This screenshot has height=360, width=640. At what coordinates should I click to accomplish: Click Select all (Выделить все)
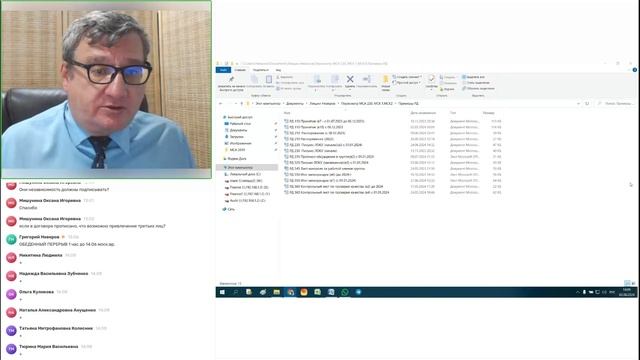[x=473, y=77]
